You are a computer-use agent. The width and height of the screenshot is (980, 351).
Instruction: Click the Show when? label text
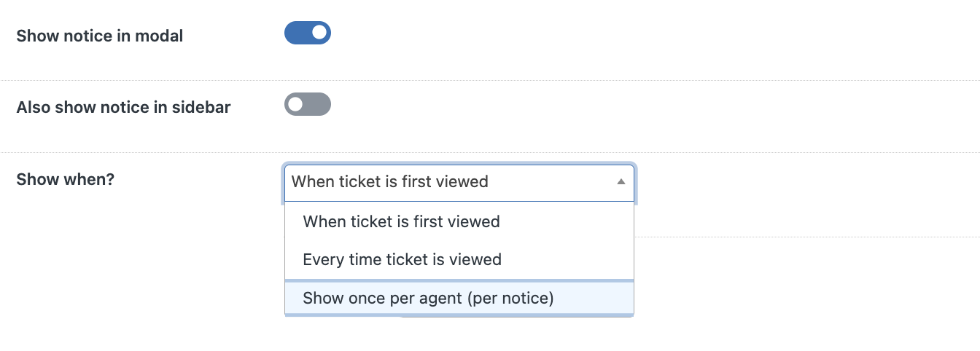tap(66, 179)
